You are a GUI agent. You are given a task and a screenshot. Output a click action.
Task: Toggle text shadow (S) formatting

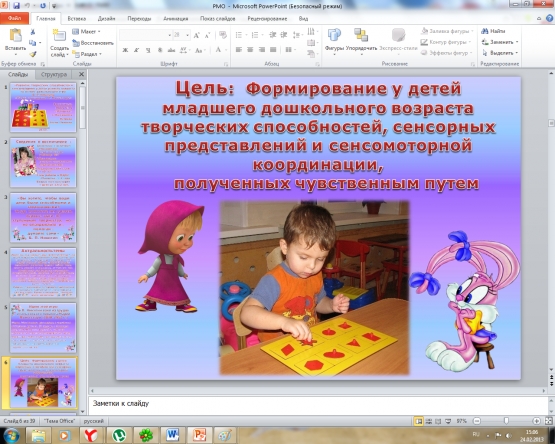pyautogui.click(x=160, y=50)
